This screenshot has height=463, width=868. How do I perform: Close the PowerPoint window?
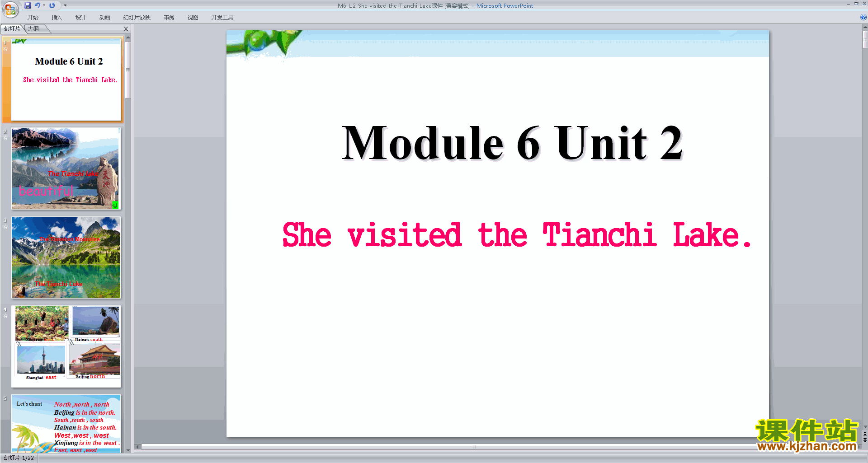point(864,4)
